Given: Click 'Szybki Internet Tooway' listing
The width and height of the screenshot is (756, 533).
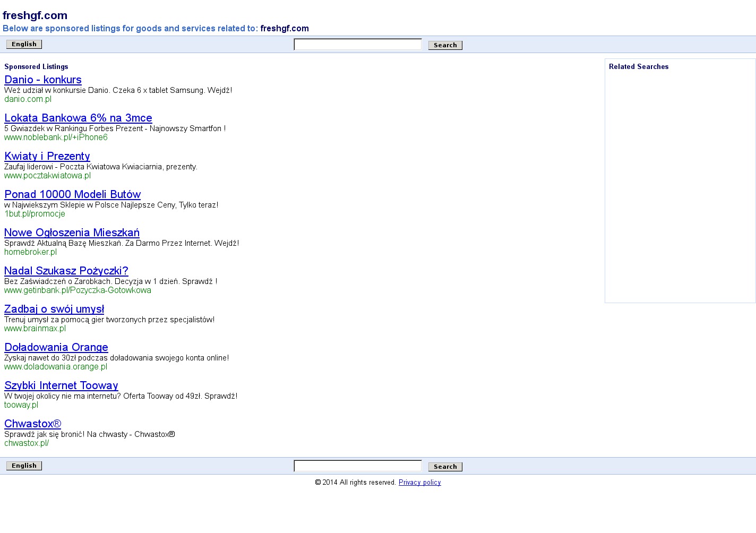Looking at the screenshot, I should pos(61,385).
